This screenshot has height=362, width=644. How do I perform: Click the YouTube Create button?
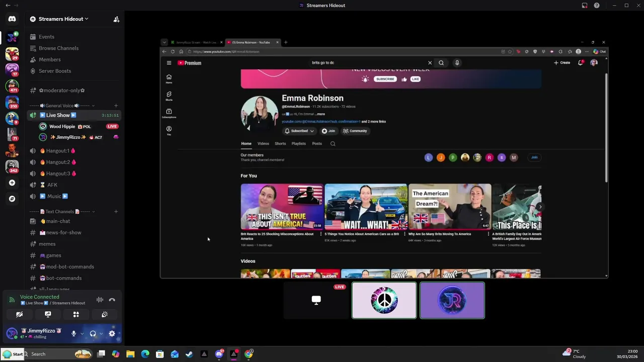click(562, 63)
